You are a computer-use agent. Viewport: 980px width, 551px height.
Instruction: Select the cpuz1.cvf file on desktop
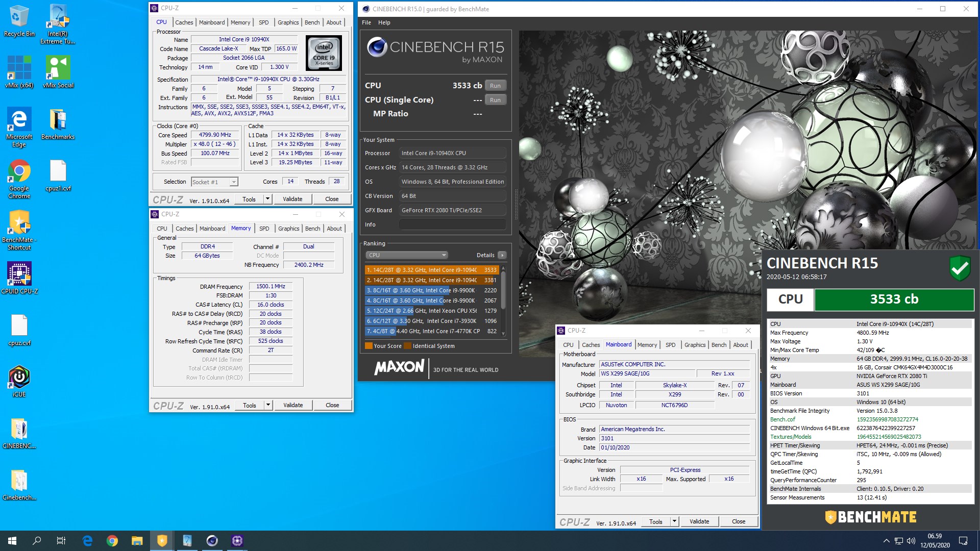click(x=58, y=175)
